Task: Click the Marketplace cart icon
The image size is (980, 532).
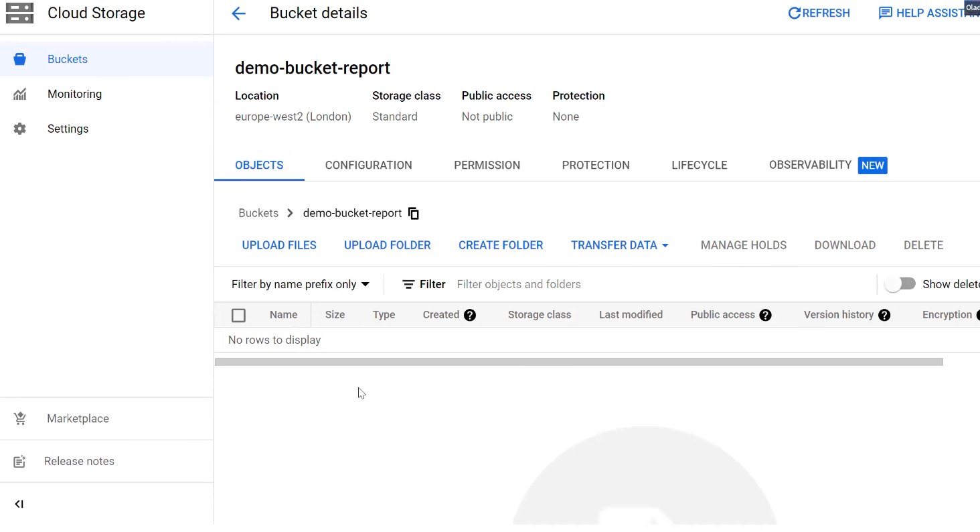Action: pos(19,418)
